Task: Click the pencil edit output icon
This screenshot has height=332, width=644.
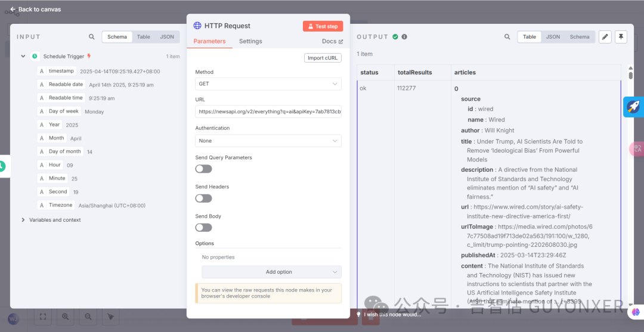Action: 605,37
